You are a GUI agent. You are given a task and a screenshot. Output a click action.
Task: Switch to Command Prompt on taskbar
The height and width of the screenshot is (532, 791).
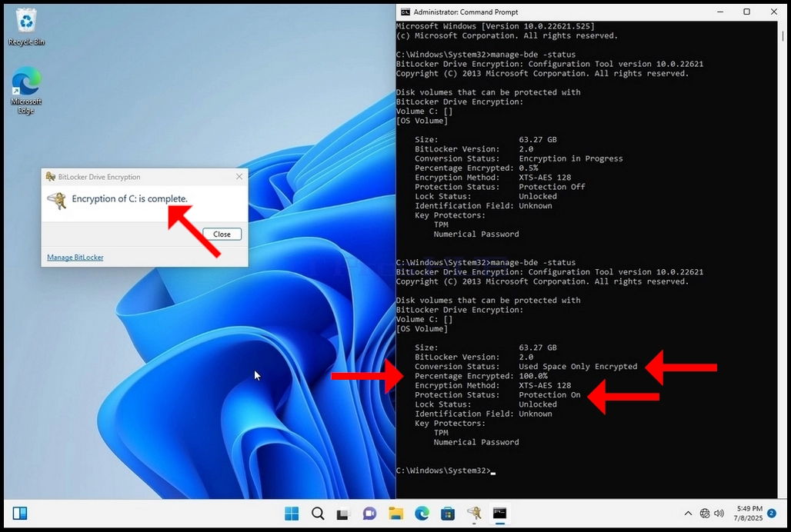click(500, 514)
